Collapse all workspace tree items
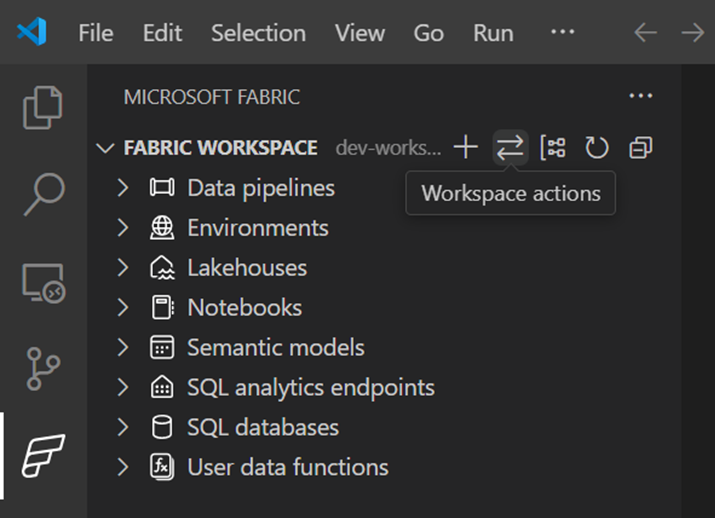This screenshot has width=715, height=518. tap(641, 147)
